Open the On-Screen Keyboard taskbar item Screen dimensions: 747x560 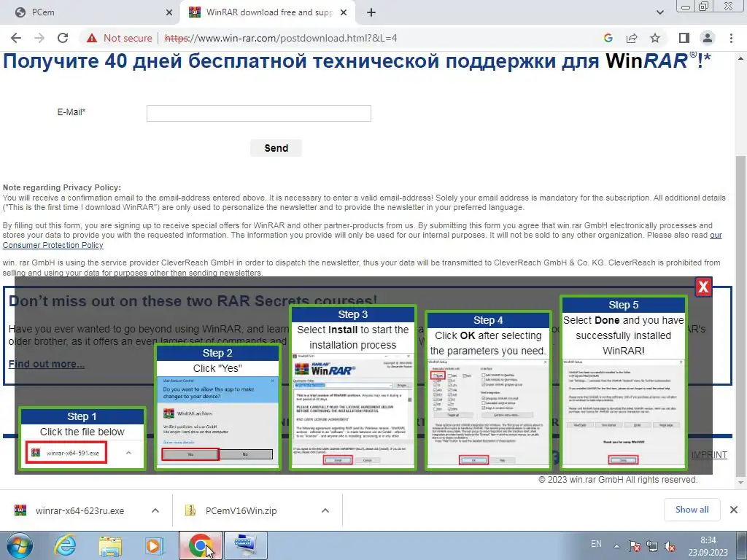click(x=246, y=545)
